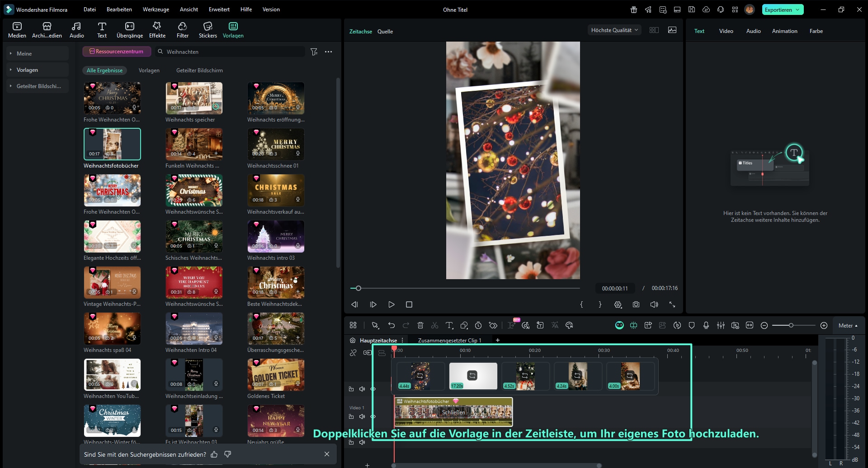Toggle visibility eye icon on Video 1 track
This screenshot has width=868, height=468.
coord(373,417)
